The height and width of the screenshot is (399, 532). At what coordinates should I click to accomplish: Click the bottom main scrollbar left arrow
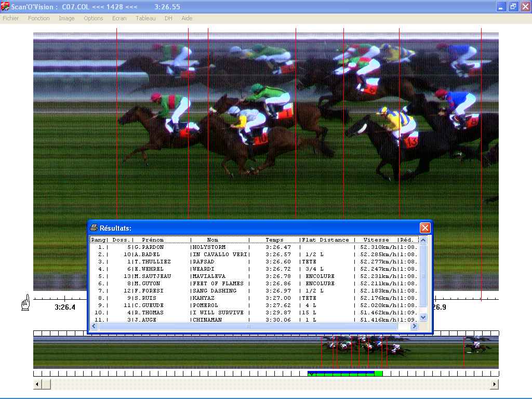(37, 384)
